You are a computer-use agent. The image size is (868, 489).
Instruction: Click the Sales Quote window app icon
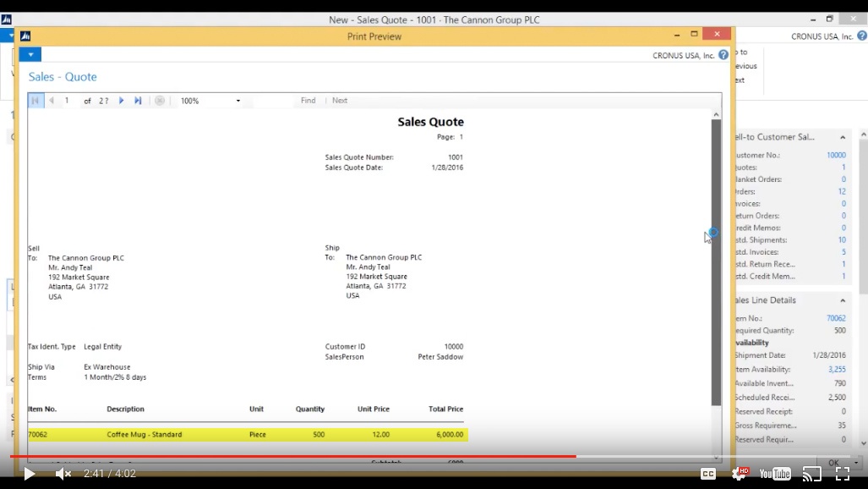tap(7, 19)
